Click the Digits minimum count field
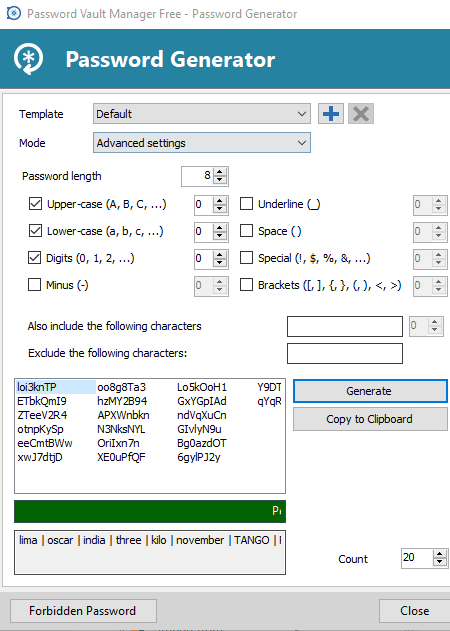Screen dimensions: 450x631 click(x=204, y=259)
